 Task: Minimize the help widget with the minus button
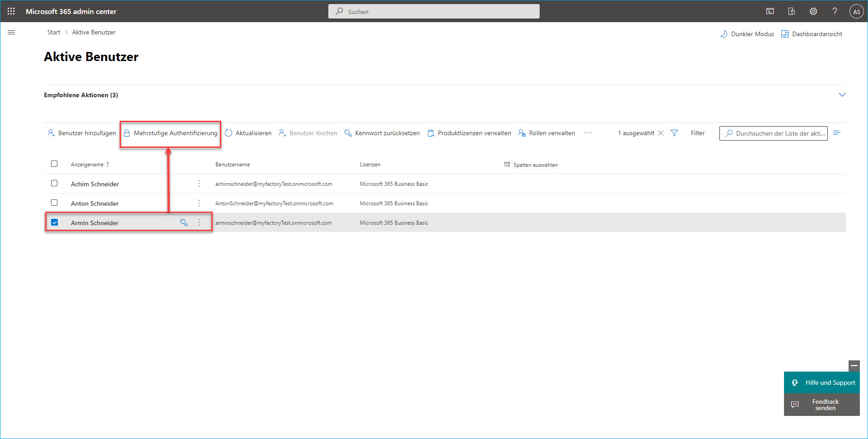pos(854,365)
